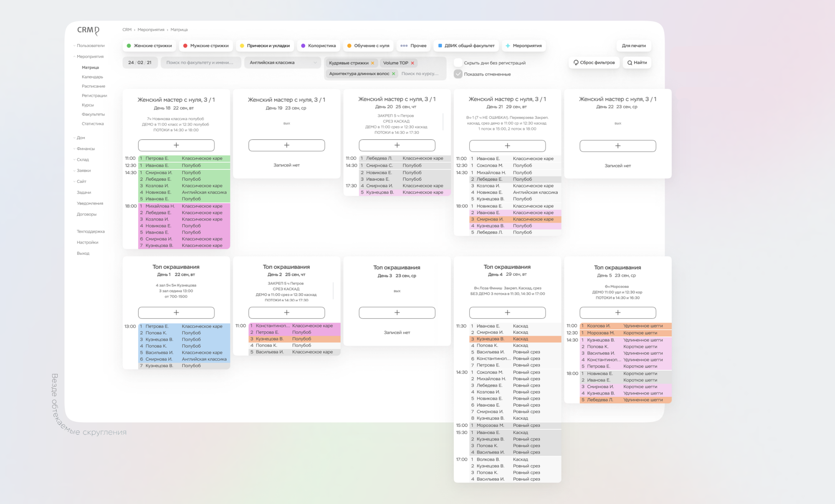Expand the Финансы sidebar section
This screenshot has height=504, width=835.
click(86, 149)
